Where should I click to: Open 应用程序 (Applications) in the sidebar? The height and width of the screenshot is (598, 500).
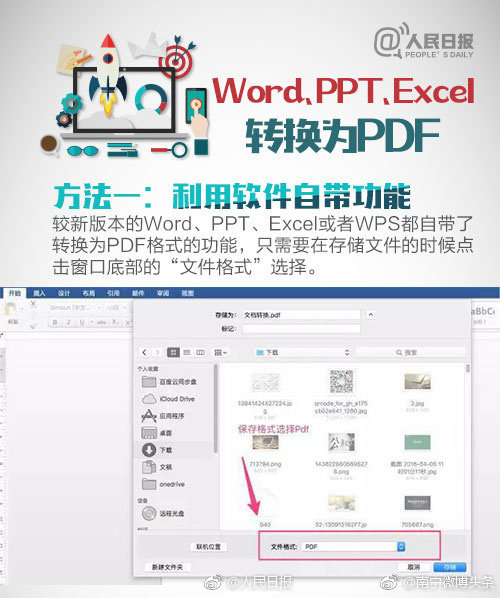click(163, 416)
